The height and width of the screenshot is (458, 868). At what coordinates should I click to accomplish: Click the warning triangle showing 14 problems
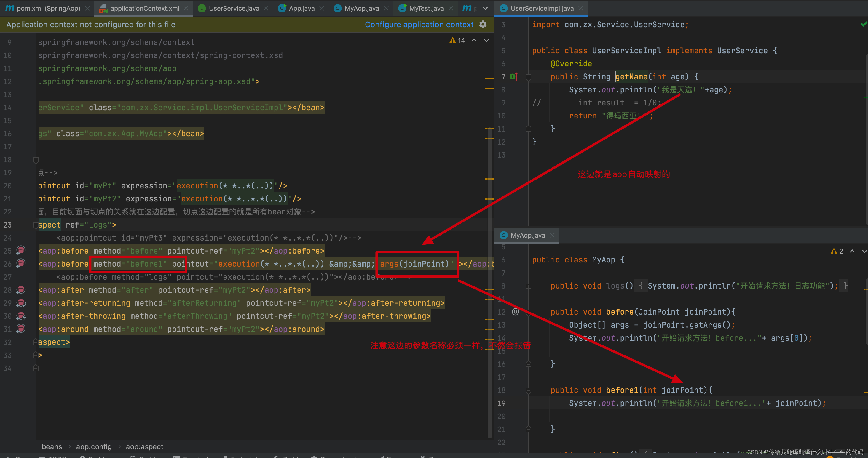click(x=453, y=40)
